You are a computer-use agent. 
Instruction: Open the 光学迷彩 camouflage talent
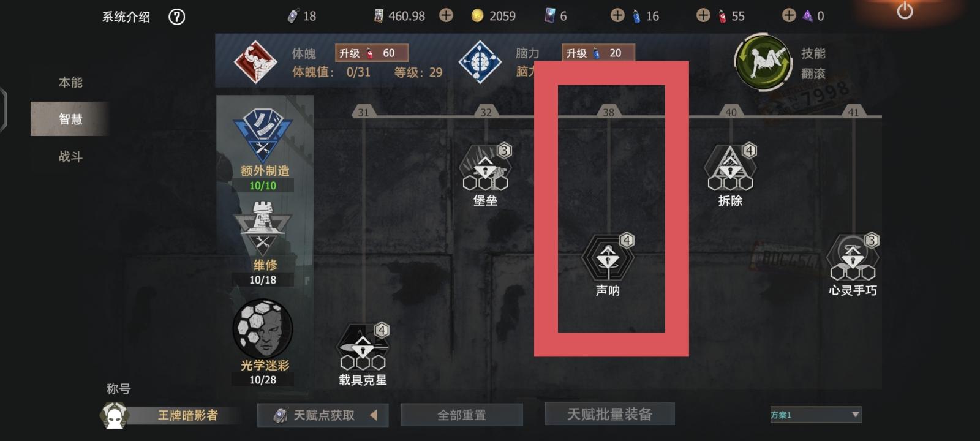pyautogui.click(x=263, y=329)
